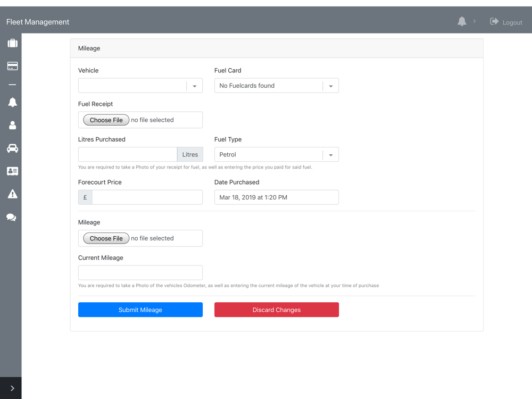Viewport: 532px width, 399px height.
Task: Expand the Fuel Card dropdown
Action: (x=276, y=86)
